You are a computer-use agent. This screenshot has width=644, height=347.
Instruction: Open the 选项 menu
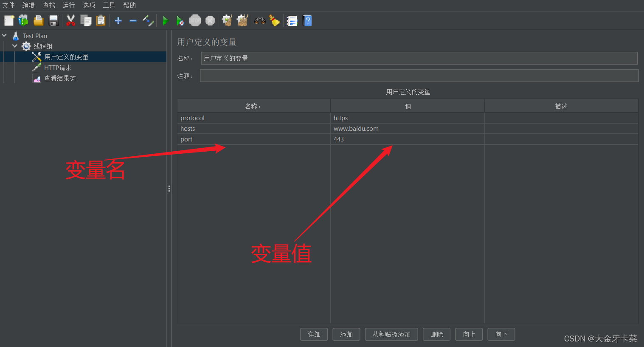tap(89, 5)
